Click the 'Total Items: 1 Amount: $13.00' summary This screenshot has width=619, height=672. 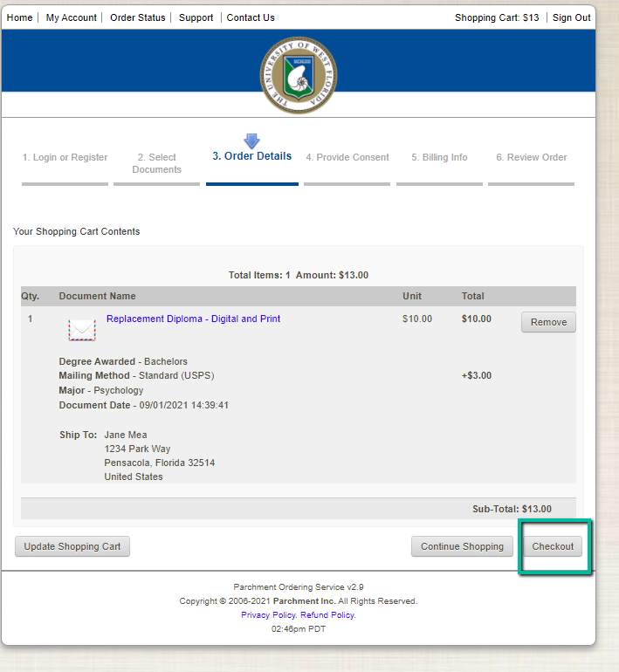[299, 275]
